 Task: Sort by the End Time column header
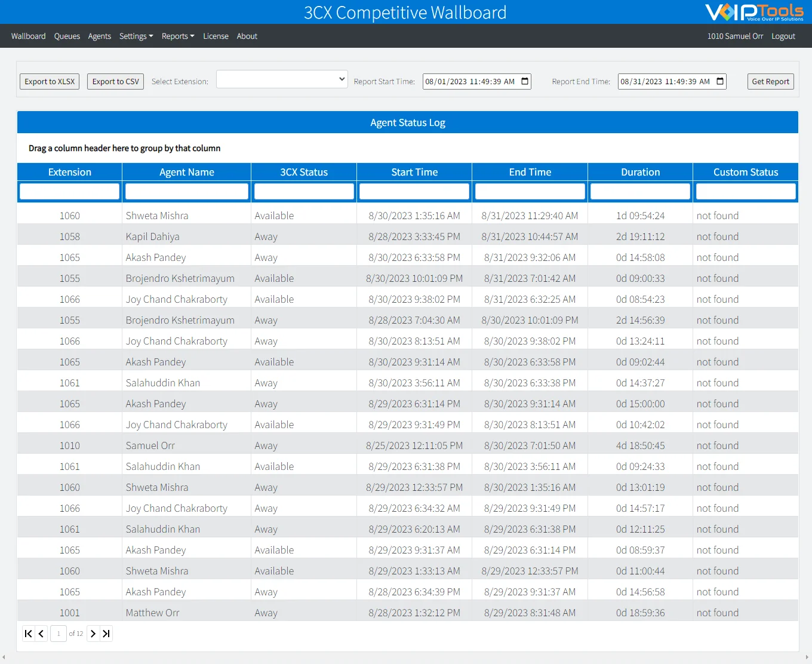point(530,172)
